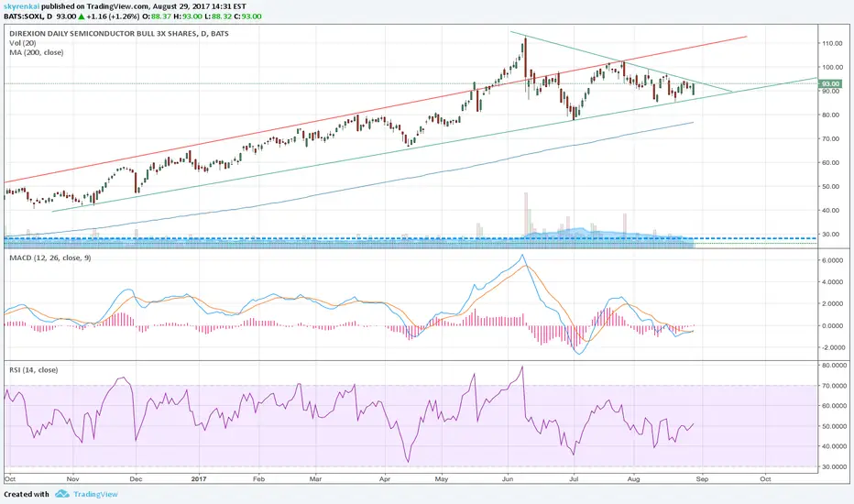Select the L:88.32 low value
Viewport: 854px width, 504px height.
[x=217, y=16]
